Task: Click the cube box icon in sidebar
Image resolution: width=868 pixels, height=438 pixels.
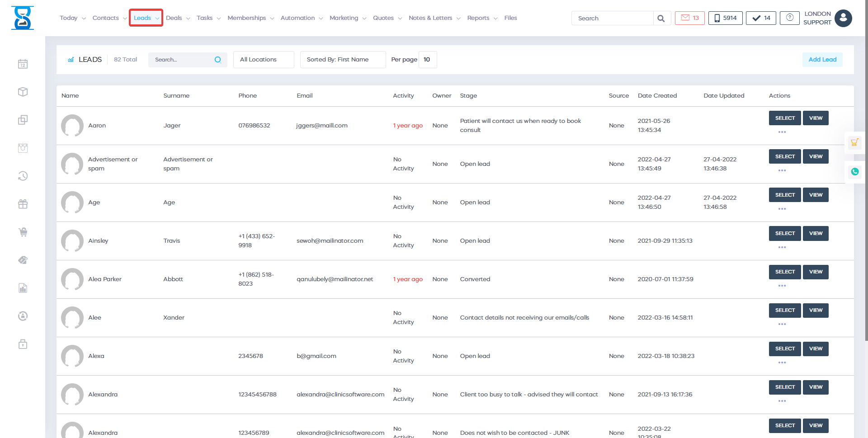Action: click(x=23, y=92)
